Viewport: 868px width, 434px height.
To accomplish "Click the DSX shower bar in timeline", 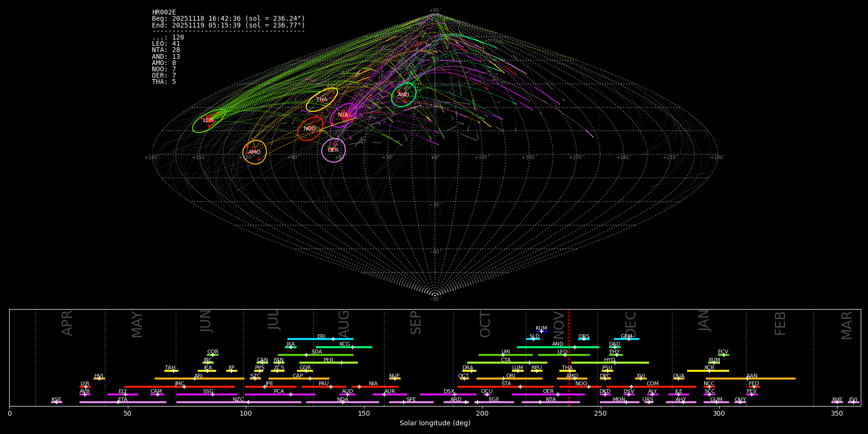I will (x=448, y=394).
